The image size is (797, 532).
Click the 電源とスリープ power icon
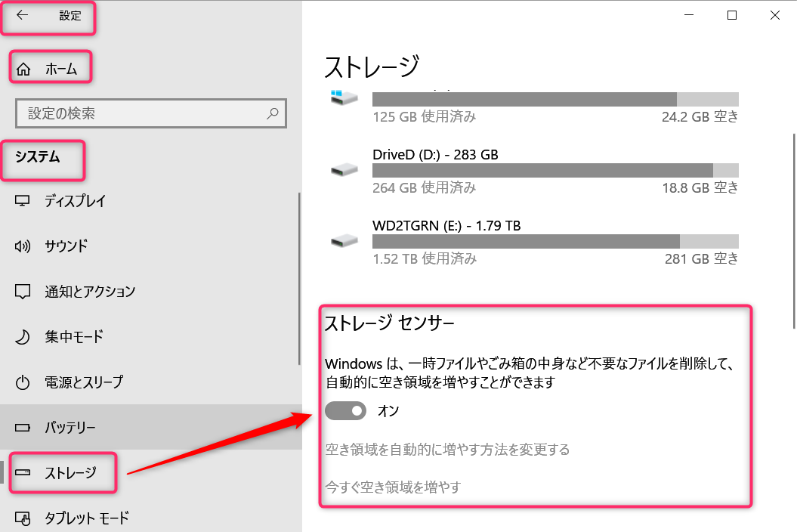[x=23, y=382]
